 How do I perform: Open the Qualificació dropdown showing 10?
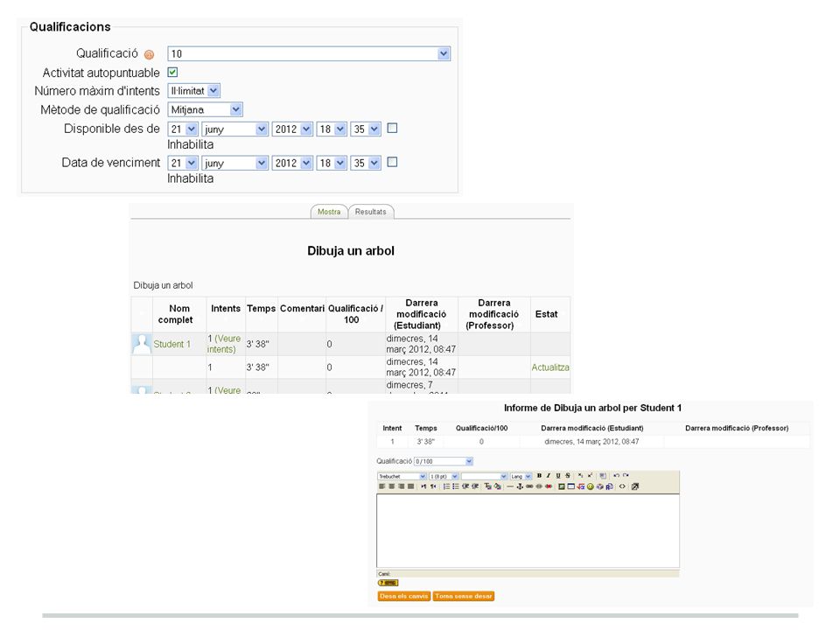(x=309, y=53)
